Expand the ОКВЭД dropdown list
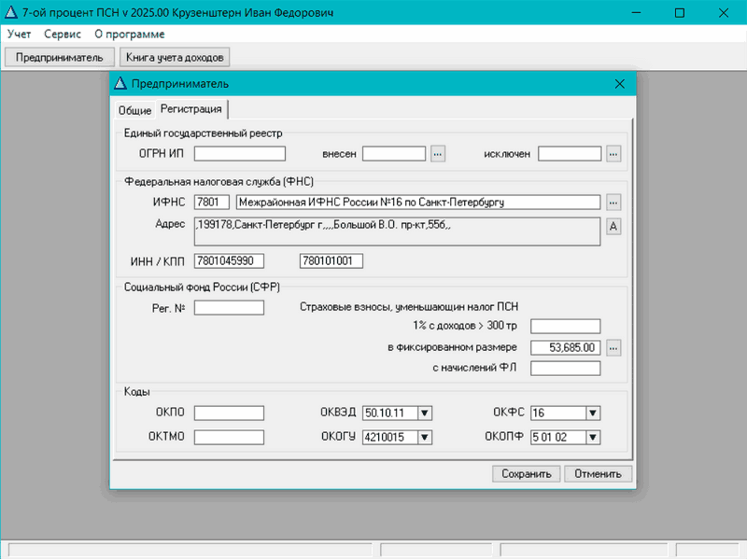The width and height of the screenshot is (747, 560). (425, 413)
